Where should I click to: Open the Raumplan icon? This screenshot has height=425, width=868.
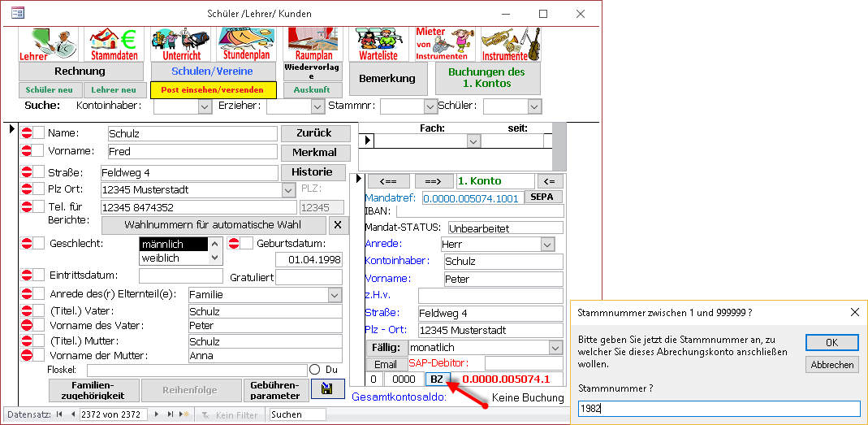(x=313, y=44)
